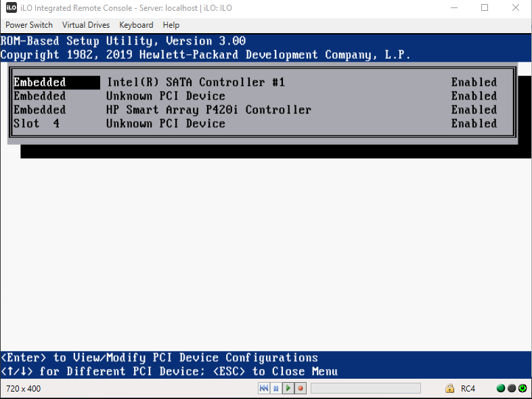Click the dark gray status indicator

[x=512, y=388]
